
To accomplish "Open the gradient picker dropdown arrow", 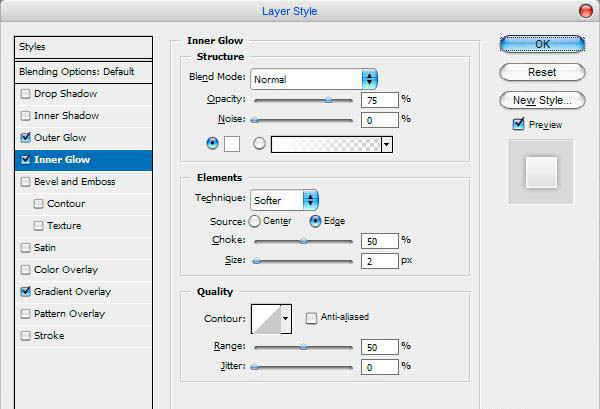I will tap(387, 145).
